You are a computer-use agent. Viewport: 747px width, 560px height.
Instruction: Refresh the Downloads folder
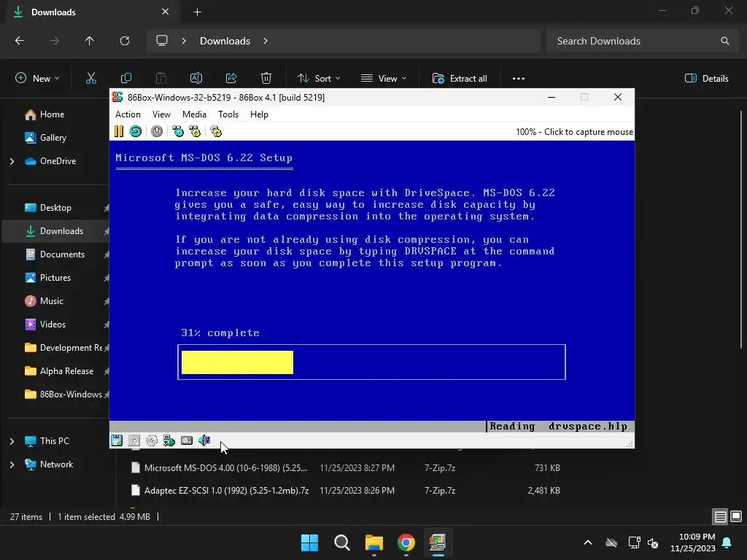click(125, 41)
